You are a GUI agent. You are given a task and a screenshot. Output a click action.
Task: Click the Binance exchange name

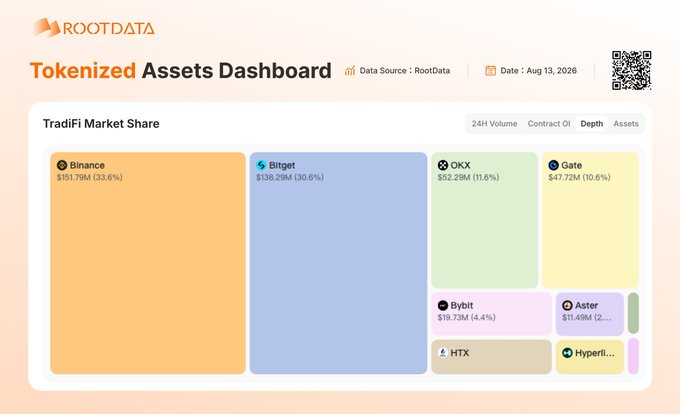click(87, 165)
